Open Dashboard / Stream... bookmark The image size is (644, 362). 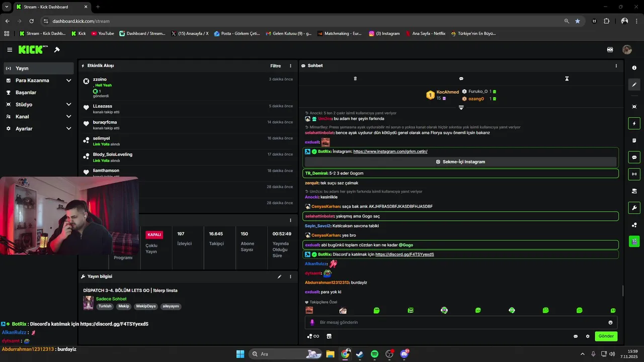(142, 34)
